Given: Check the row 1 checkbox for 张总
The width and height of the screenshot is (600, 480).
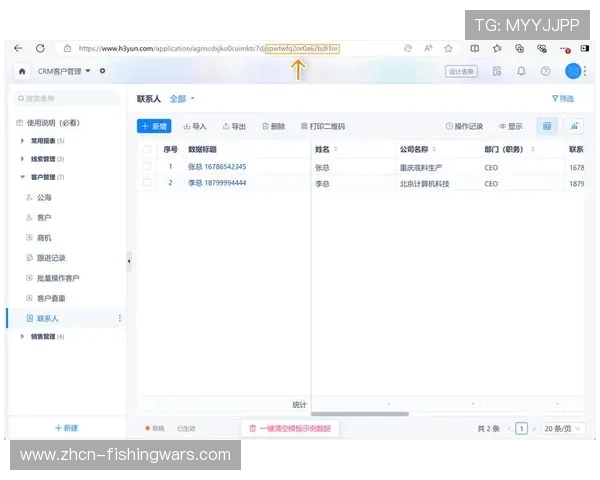Looking at the screenshot, I should coord(147,166).
